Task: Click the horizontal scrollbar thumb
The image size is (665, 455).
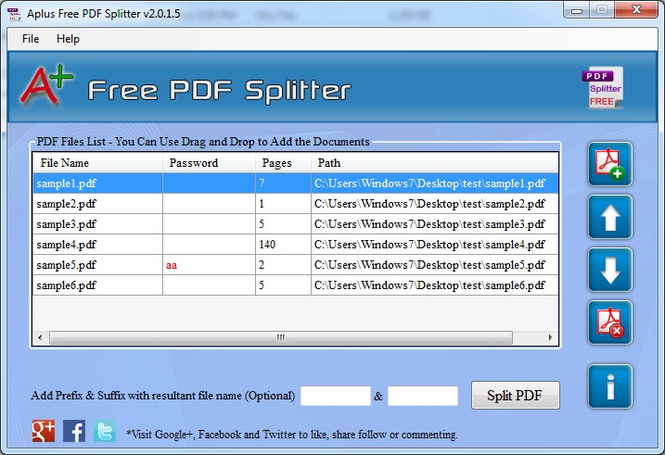Action: click(x=281, y=338)
